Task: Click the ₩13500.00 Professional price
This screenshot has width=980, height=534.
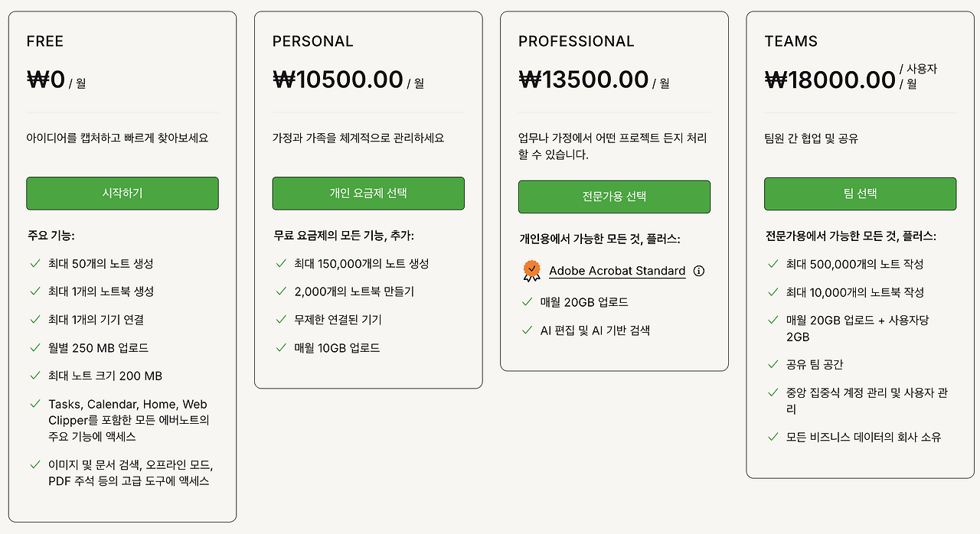Action: coord(583,80)
